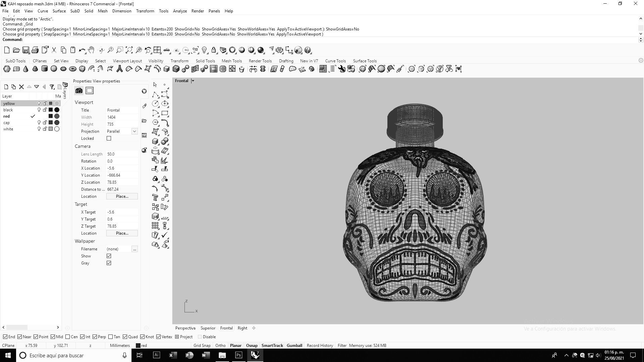Click wallpaper filename browse button
This screenshot has height=362, width=644.
tap(135, 249)
